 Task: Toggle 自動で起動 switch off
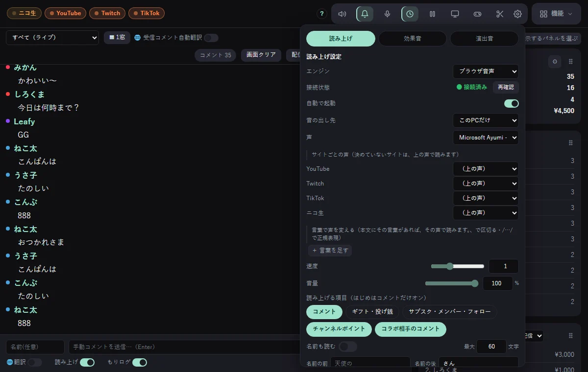(511, 103)
